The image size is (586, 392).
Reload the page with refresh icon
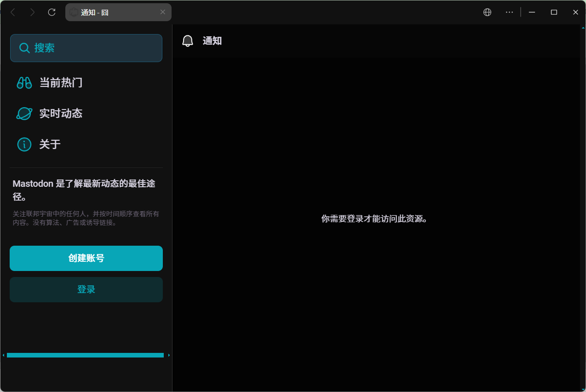(52, 12)
